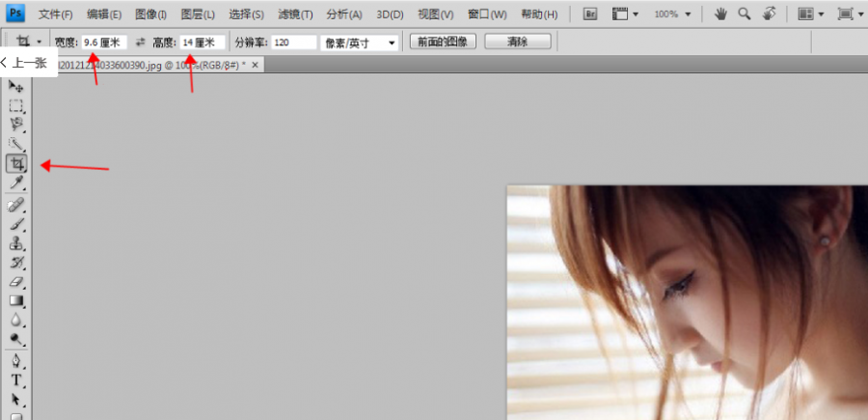Select the History Brush tool
This screenshot has width=868, height=420.
point(16,263)
